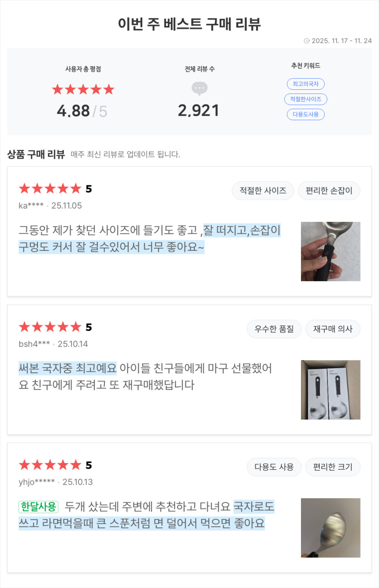The width and height of the screenshot is (379, 588).
Task: Select the 적절한사이즈 keyword tag
Action: click(x=305, y=99)
